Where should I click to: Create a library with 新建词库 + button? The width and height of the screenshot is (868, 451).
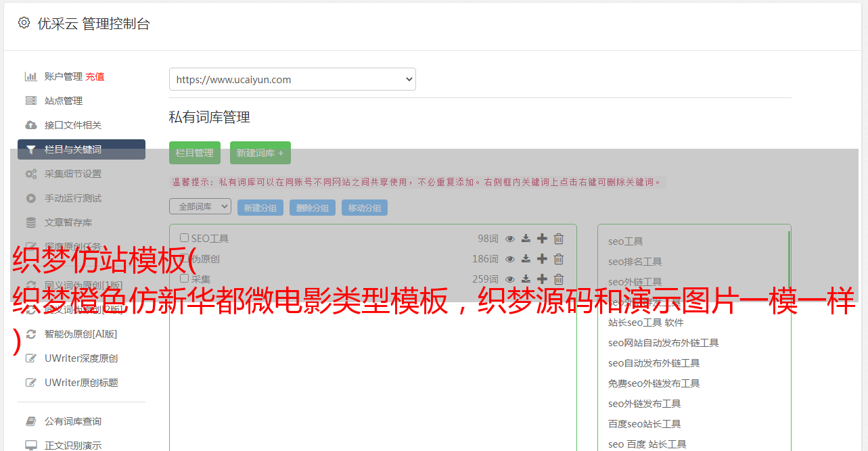coord(260,153)
